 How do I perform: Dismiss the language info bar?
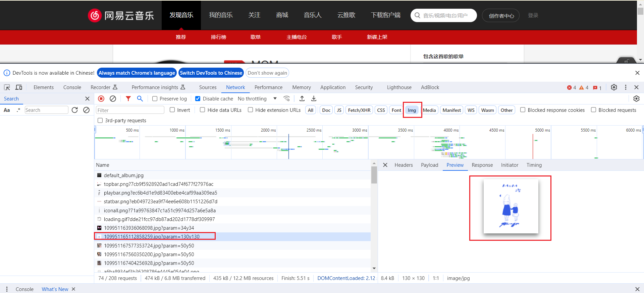click(637, 73)
